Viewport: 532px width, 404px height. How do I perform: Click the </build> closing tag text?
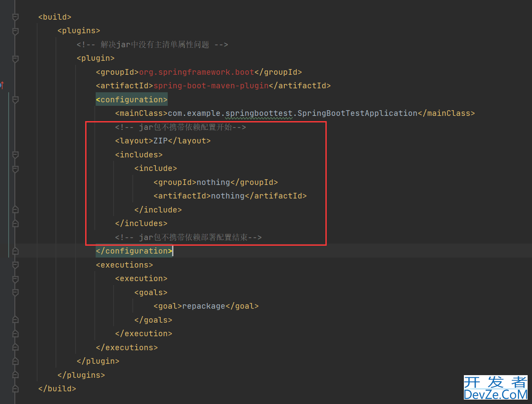pos(57,389)
